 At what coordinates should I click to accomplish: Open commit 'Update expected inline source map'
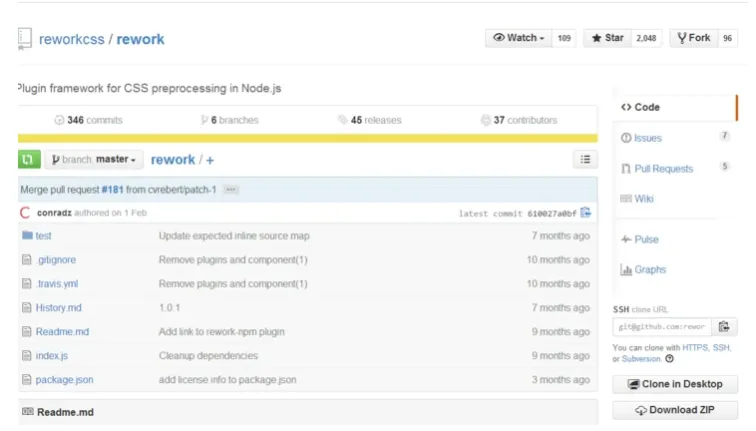234,236
